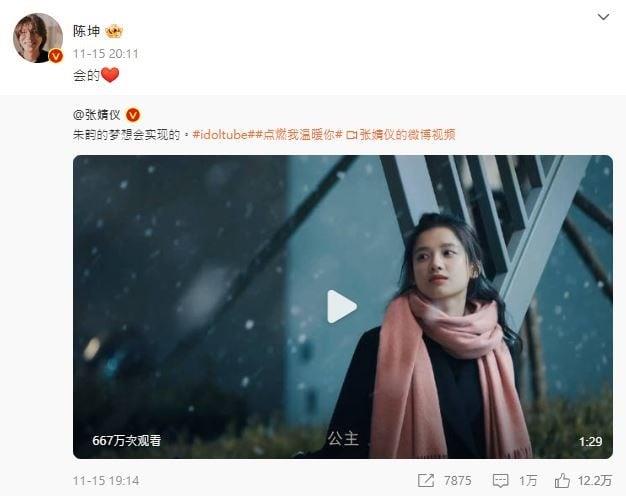Click the repost share icon
Viewport: 626px width, 496px height.
coord(426,480)
